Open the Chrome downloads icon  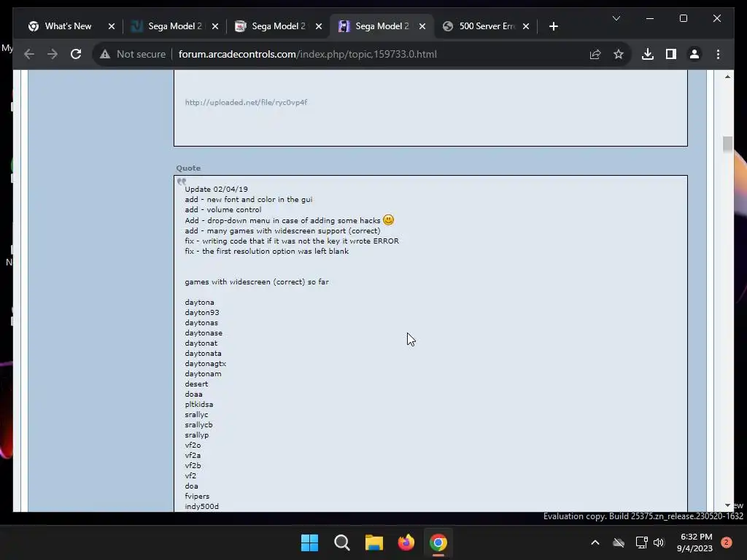point(648,54)
